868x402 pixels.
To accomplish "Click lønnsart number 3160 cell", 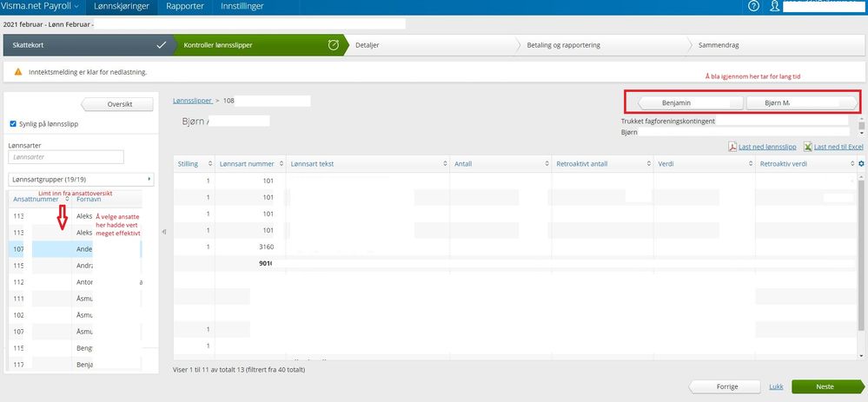I will [x=250, y=247].
